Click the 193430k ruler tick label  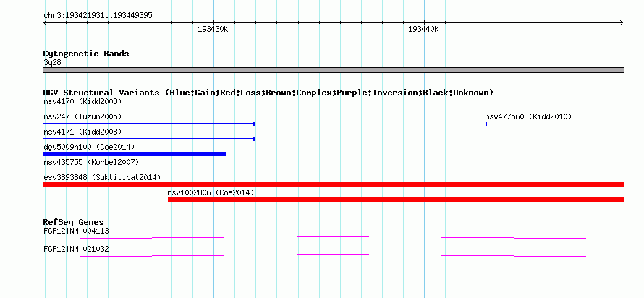pos(213,29)
